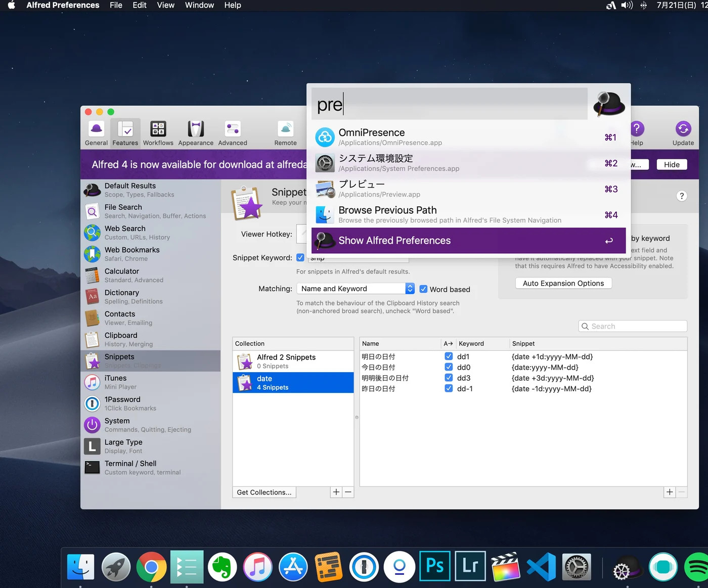
Task: Toggle the Snippet Keyword checkbox
Action: click(300, 257)
